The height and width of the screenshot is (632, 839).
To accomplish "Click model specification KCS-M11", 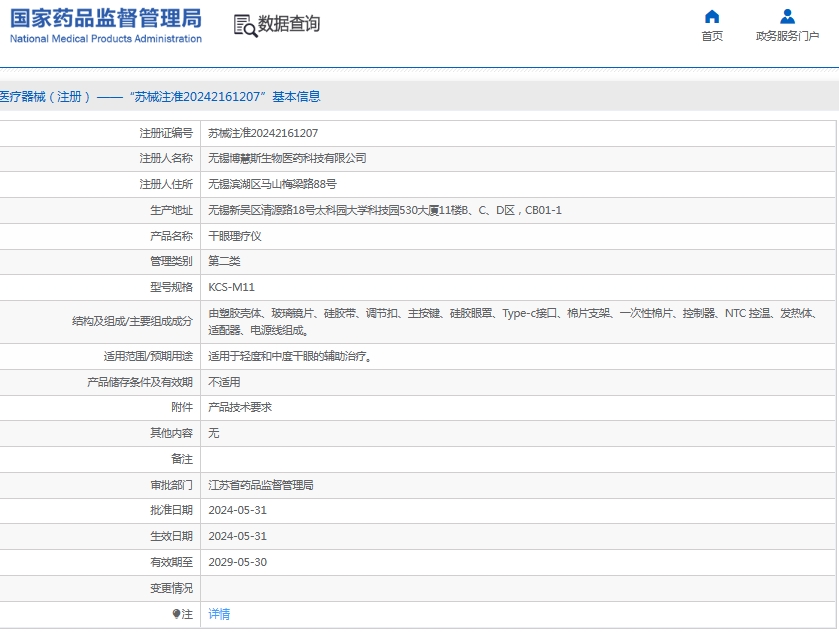I will (x=231, y=287).
